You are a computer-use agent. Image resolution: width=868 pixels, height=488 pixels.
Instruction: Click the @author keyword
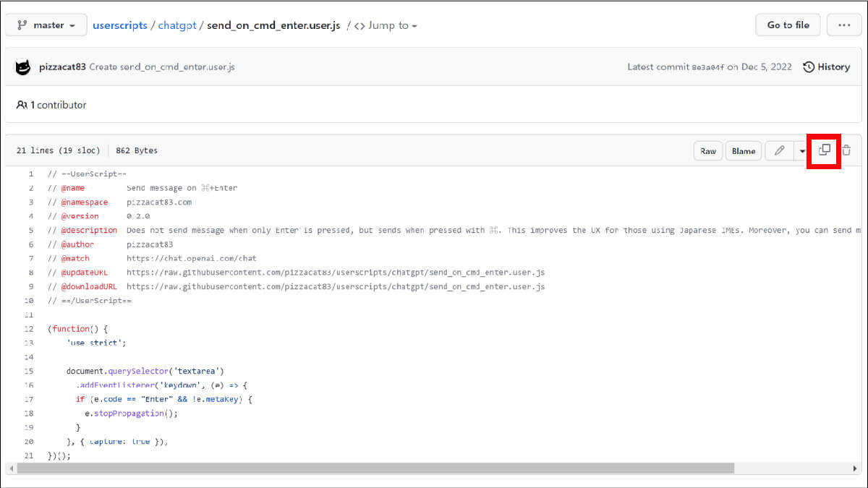(77, 244)
